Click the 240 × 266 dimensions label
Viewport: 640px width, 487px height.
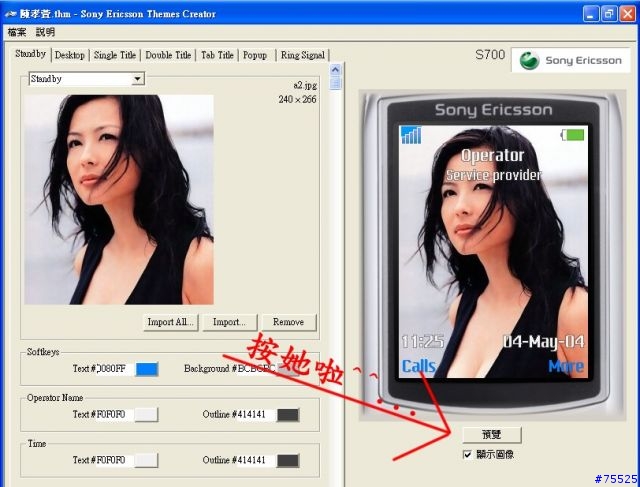pyautogui.click(x=298, y=99)
